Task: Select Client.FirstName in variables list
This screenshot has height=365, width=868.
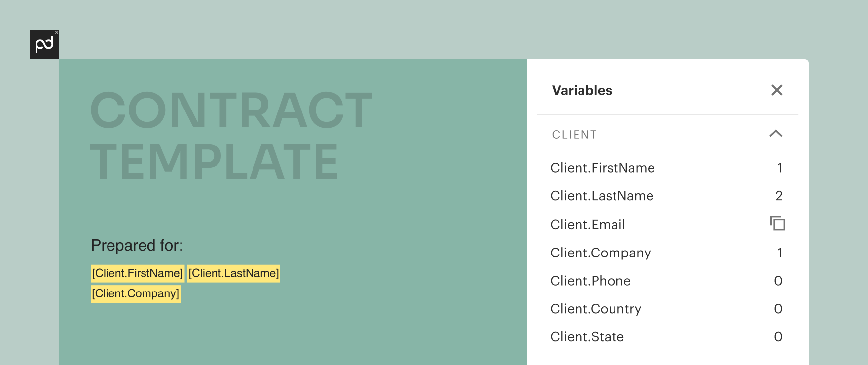Action: tap(667, 168)
